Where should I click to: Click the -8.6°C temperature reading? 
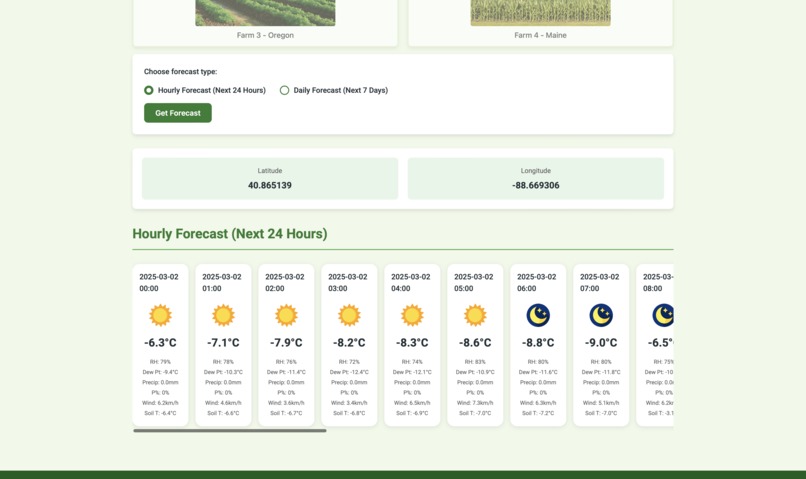475,342
